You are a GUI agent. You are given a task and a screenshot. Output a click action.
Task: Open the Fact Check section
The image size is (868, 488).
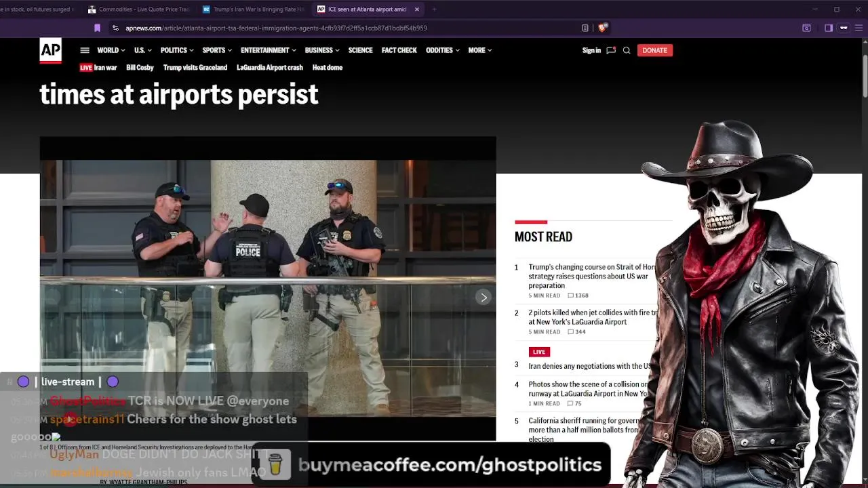click(x=399, y=50)
